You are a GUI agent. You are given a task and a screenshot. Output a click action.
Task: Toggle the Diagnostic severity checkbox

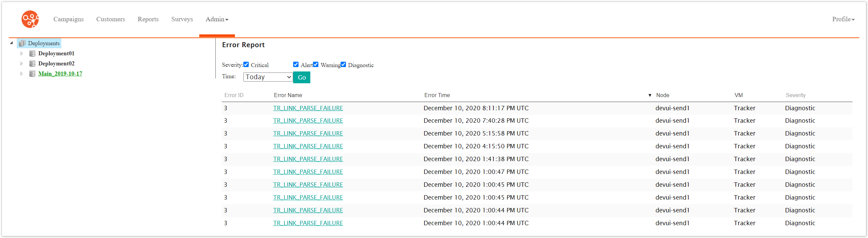(343, 64)
